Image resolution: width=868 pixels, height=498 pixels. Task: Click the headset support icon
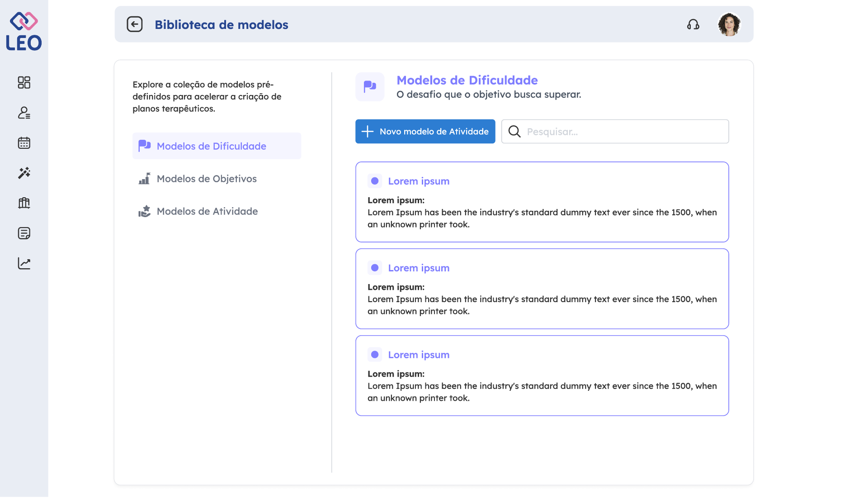pyautogui.click(x=693, y=24)
